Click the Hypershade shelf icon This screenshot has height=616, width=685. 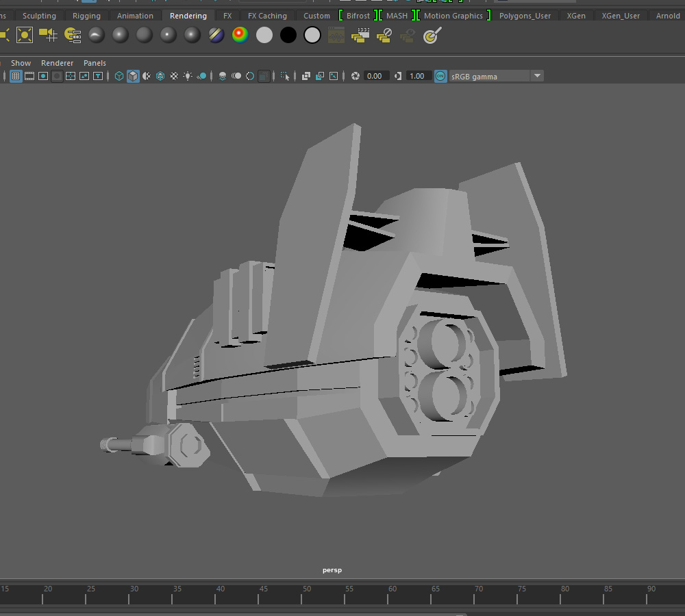pyautogui.click(x=73, y=35)
